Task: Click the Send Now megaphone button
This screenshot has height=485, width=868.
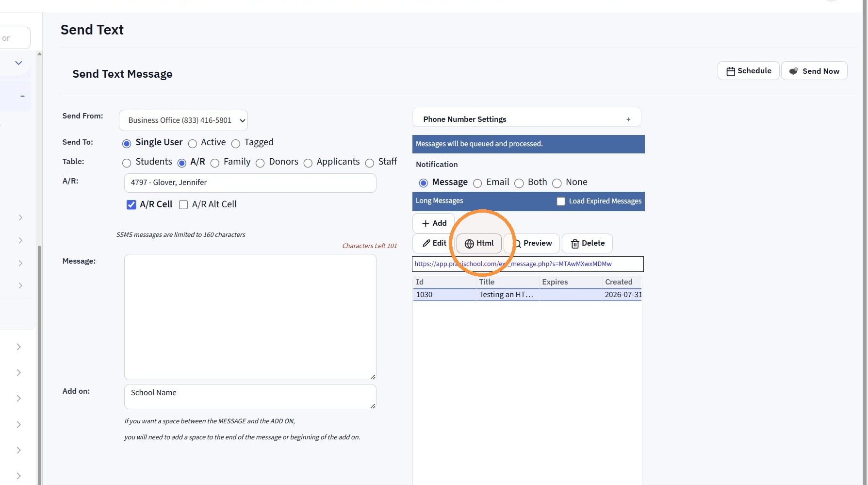Action: coord(814,71)
